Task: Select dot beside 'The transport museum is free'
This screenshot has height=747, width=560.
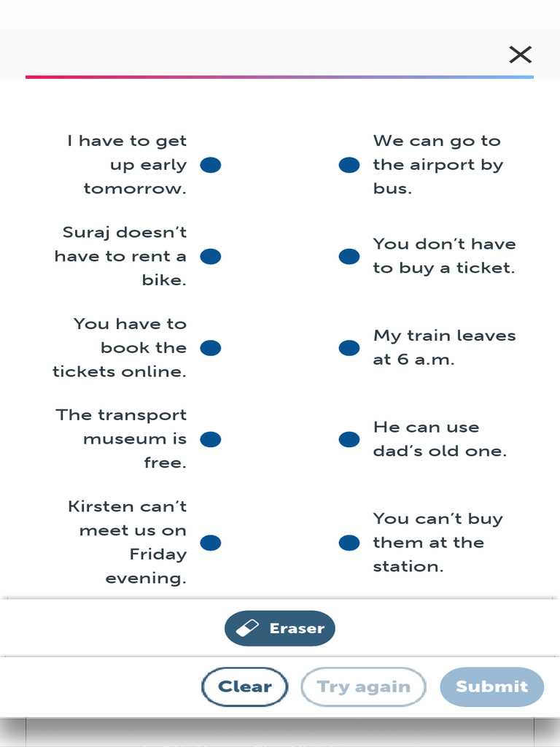Action: pos(211,439)
